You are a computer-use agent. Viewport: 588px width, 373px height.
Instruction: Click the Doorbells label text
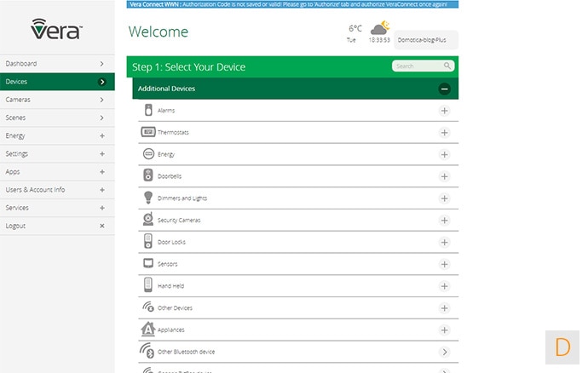tap(169, 176)
